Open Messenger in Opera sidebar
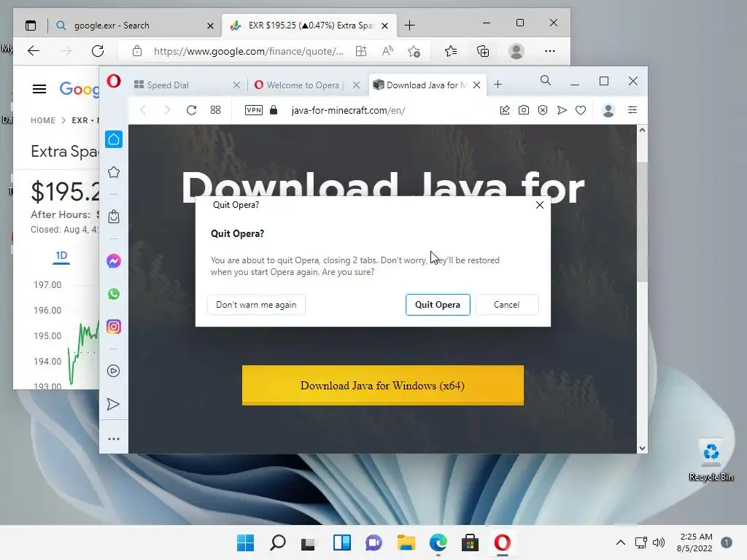 click(113, 261)
